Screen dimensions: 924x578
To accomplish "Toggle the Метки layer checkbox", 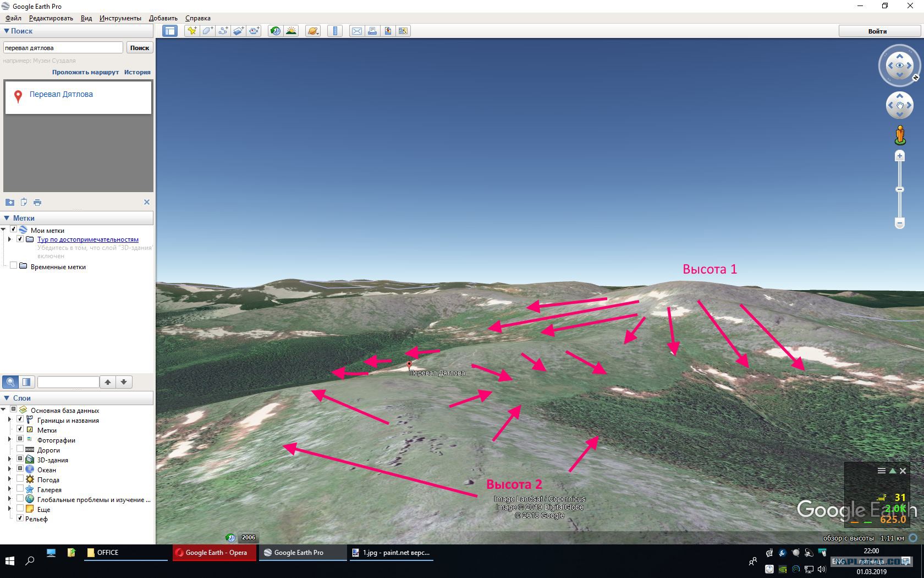I will tap(20, 429).
